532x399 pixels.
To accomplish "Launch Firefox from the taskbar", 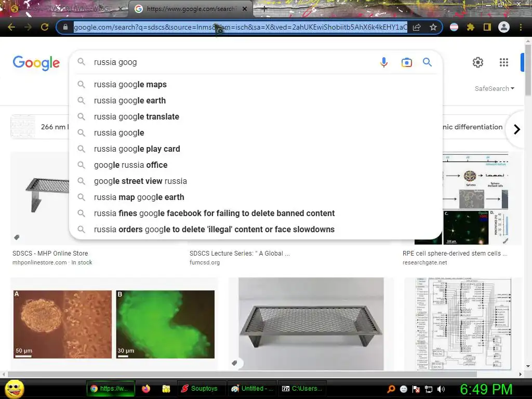I will pos(146,389).
